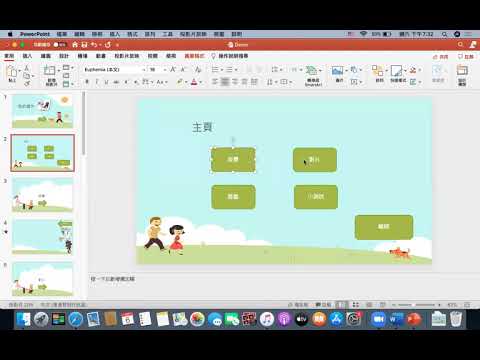Open the font color dropdown arrow

tap(201, 82)
